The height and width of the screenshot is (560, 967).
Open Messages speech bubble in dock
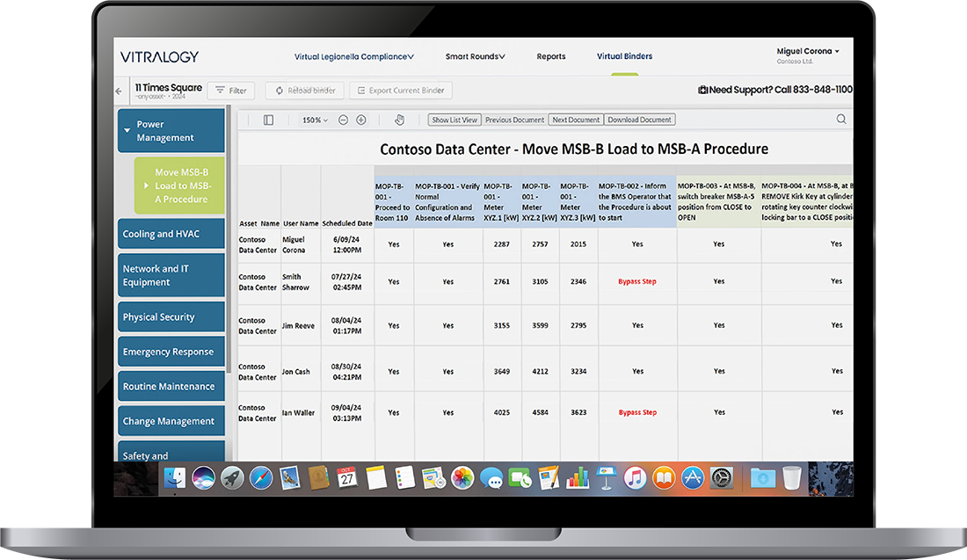coord(491,478)
